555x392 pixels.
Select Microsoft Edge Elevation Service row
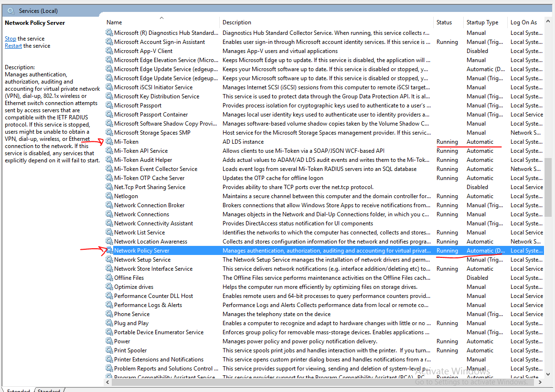(324, 60)
